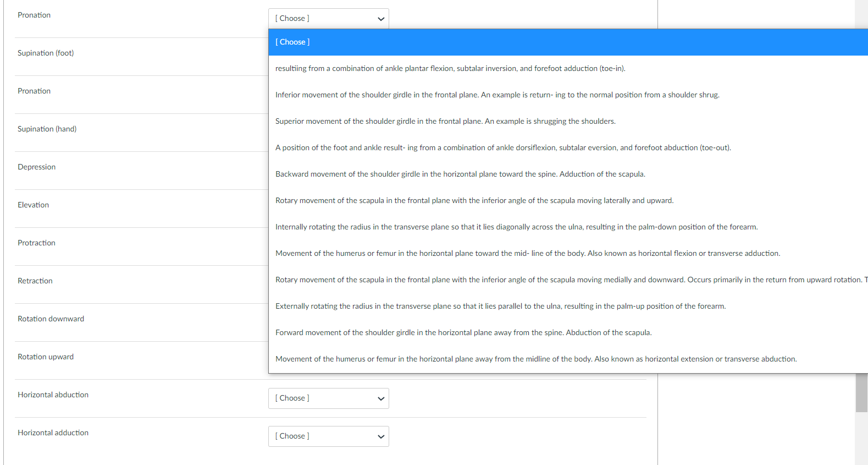Click the 'Rotation downward' label
Image resolution: width=868 pixels, height=465 pixels.
point(51,319)
